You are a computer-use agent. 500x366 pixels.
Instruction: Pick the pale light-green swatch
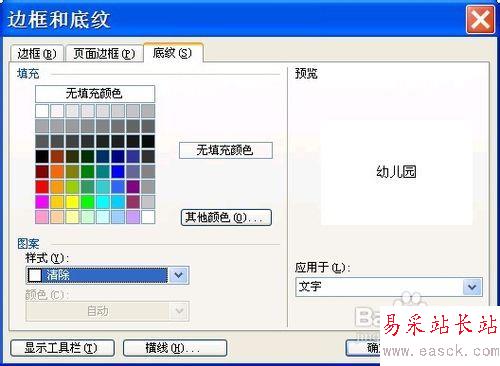87,217
